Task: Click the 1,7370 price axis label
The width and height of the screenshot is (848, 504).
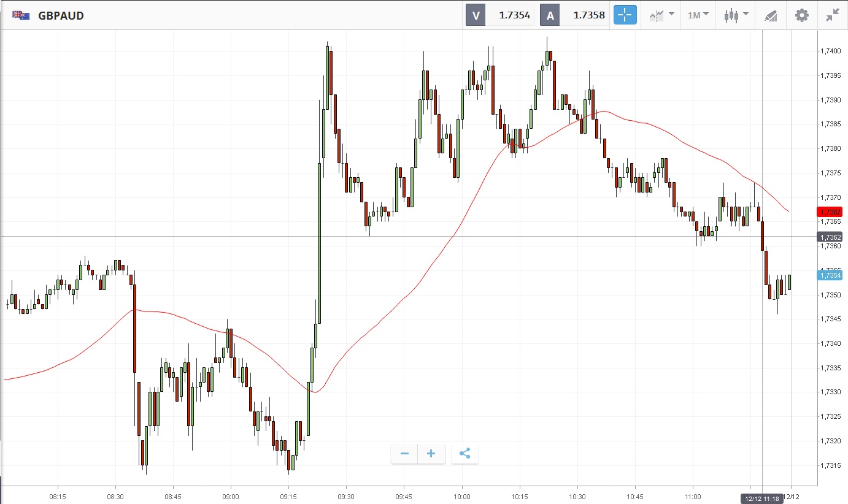Action: 830,197
